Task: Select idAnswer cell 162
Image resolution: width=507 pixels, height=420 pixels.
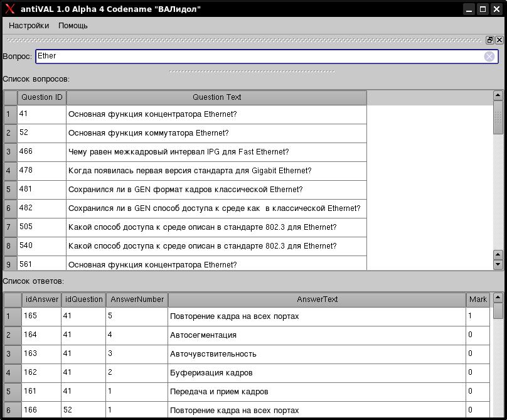Action: (x=41, y=373)
